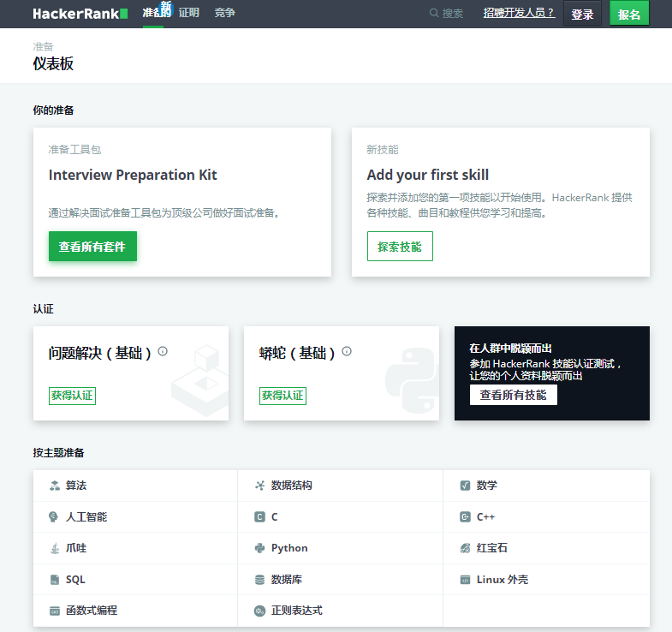Click the info icon beside 蟒蛇（基础）
The width and height of the screenshot is (672, 632).
(347, 351)
